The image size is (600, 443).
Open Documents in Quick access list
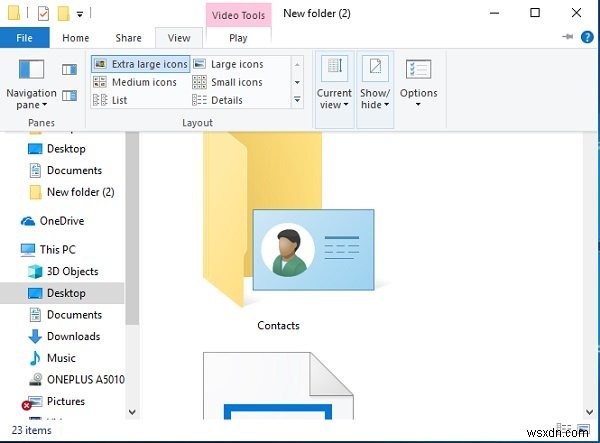tap(65, 170)
